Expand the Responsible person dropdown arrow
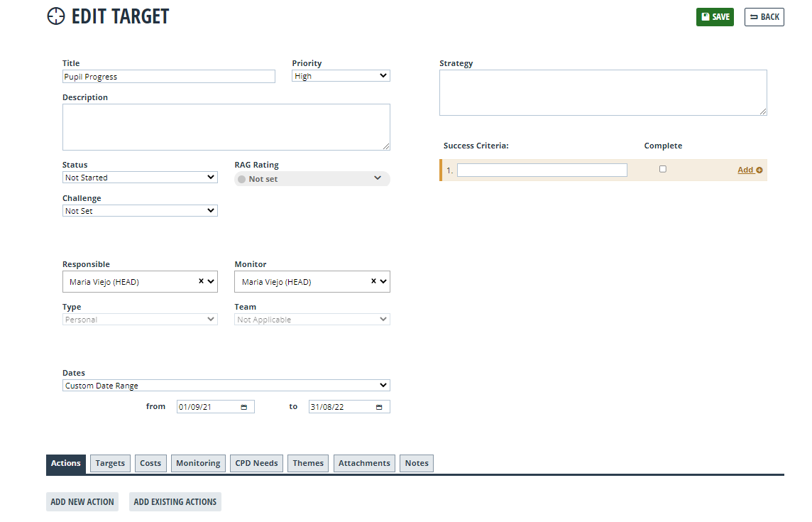The width and height of the screenshot is (812, 522). tap(211, 281)
